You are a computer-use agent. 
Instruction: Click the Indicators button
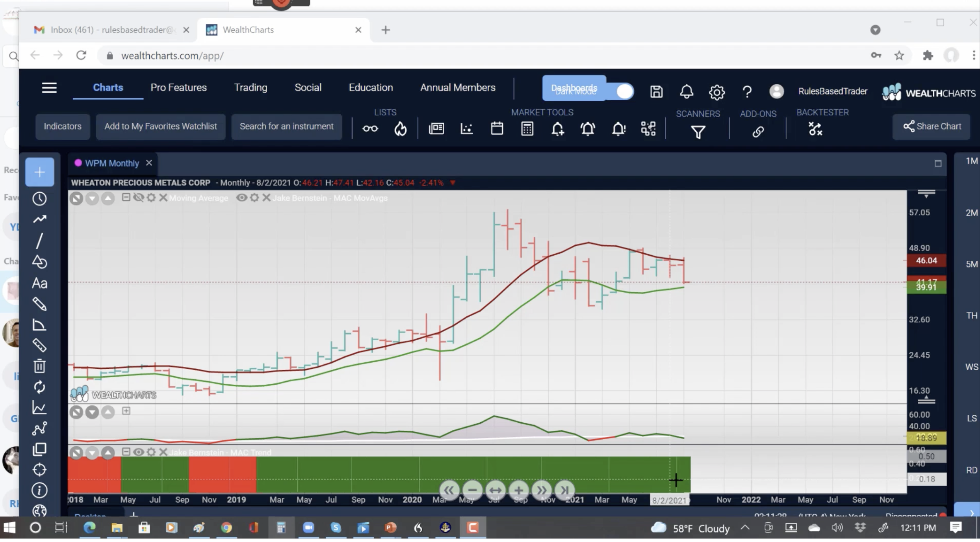(63, 126)
